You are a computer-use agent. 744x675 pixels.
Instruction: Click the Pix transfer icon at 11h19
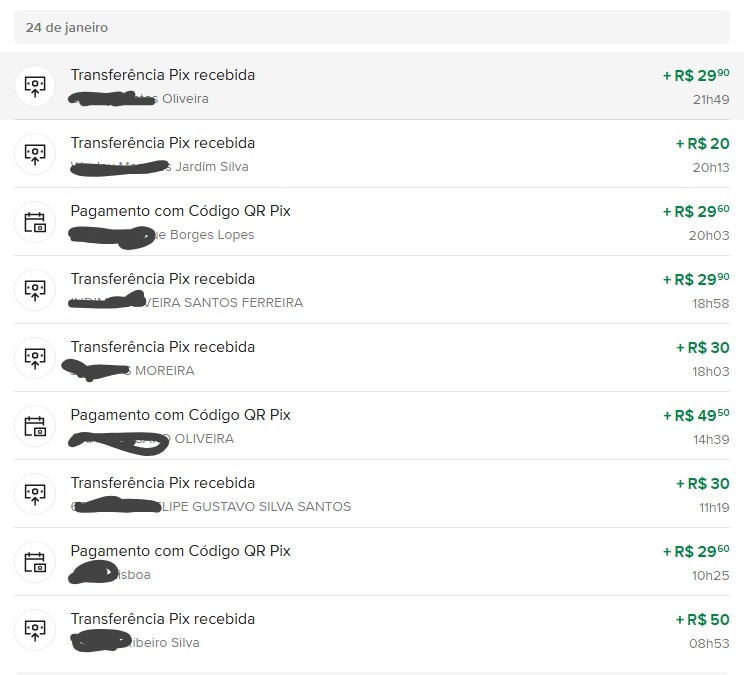35,493
